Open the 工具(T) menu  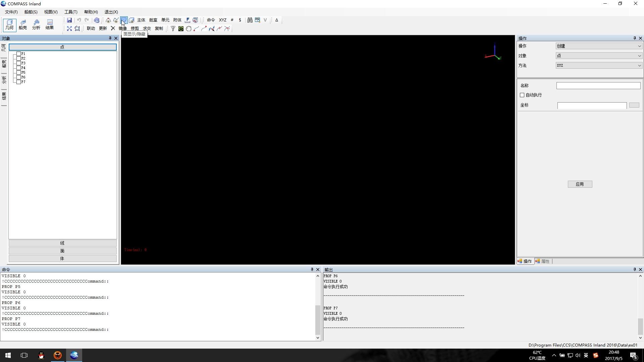tap(71, 12)
